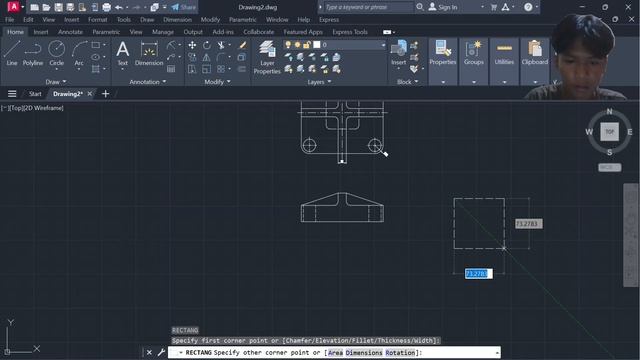Select the Trim tool

(x=221, y=45)
